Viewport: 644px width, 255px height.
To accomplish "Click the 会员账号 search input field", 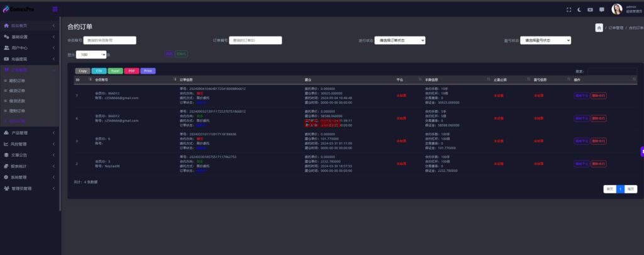I will [109, 40].
